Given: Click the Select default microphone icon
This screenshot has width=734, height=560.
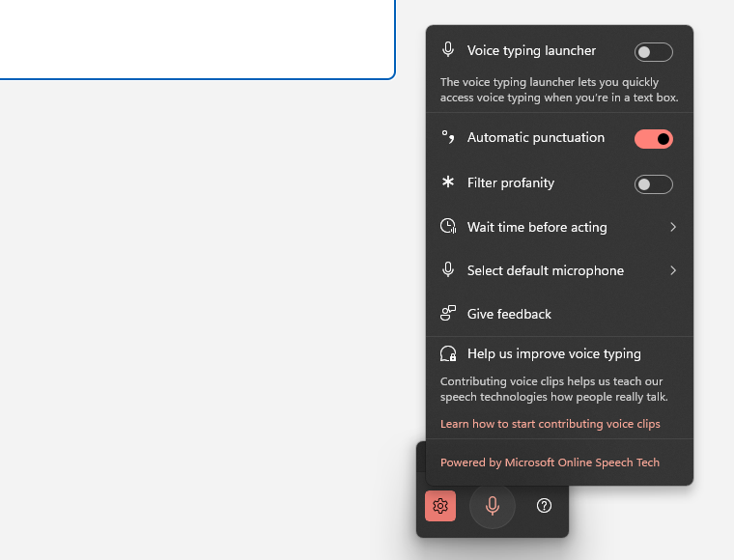Looking at the screenshot, I should click(x=448, y=270).
